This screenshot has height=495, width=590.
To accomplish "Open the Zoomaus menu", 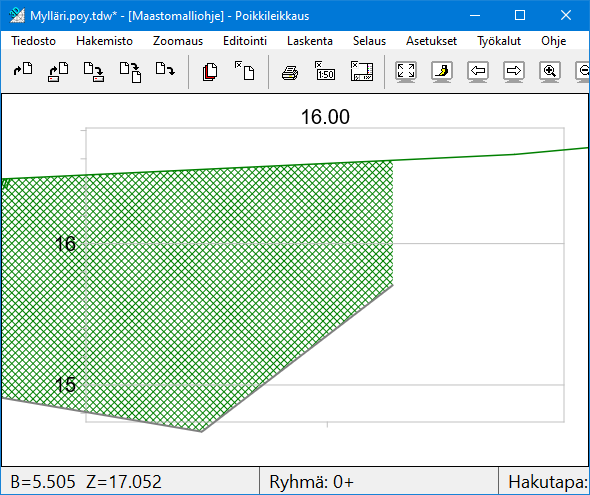I will [178, 41].
